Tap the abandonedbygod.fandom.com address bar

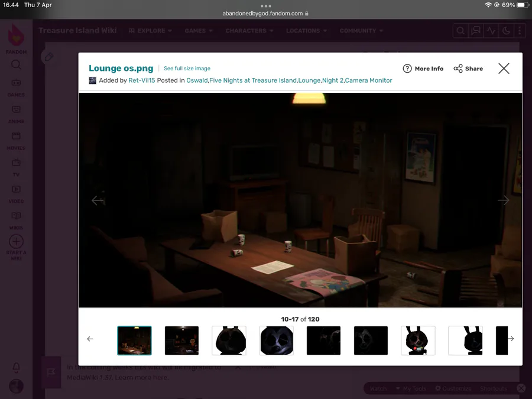pos(265,14)
